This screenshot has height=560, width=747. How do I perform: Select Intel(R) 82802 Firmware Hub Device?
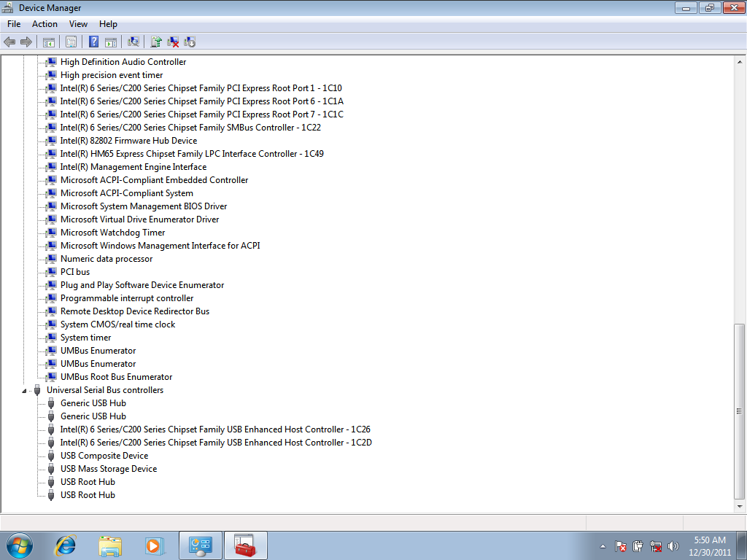point(128,141)
